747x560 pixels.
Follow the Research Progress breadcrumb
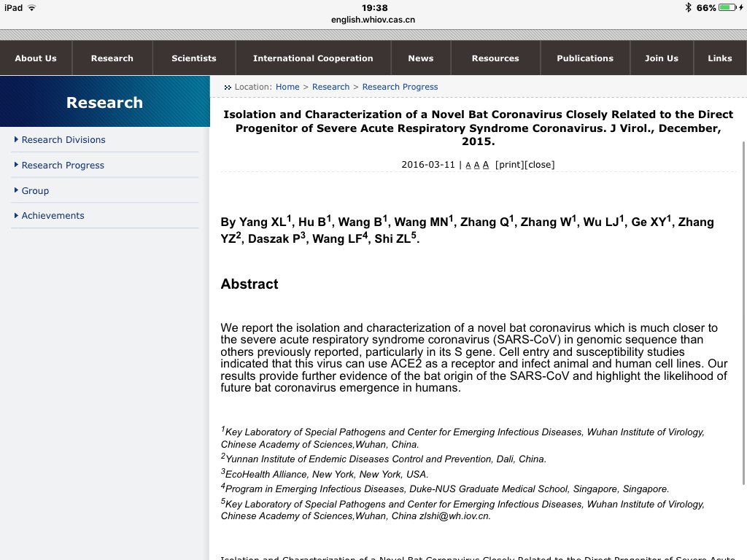click(x=400, y=87)
